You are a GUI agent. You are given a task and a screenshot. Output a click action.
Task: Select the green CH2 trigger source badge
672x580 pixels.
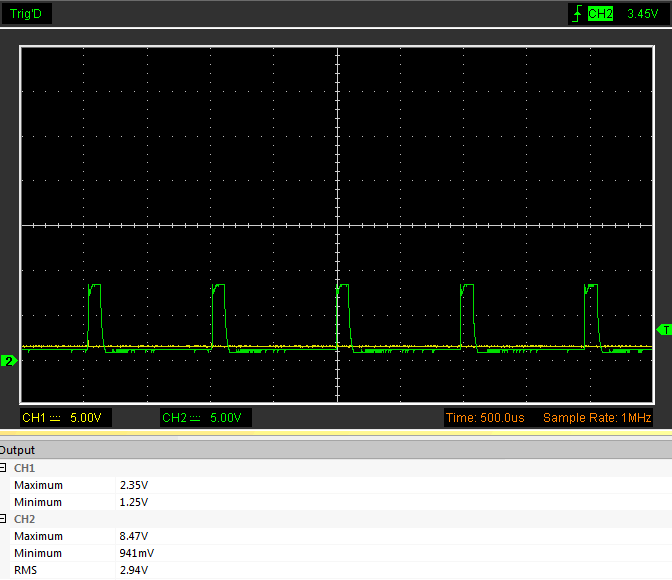(x=600, y=14)
